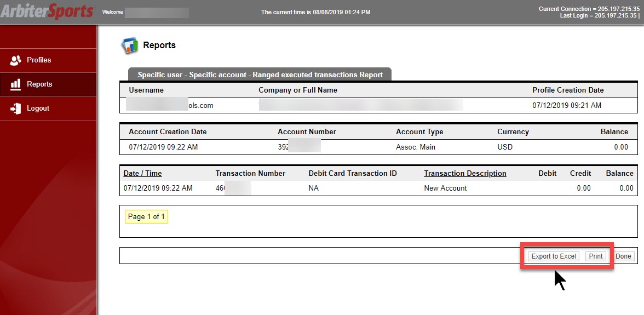
Task: Click the current time text in header
Action: [315, 12]
